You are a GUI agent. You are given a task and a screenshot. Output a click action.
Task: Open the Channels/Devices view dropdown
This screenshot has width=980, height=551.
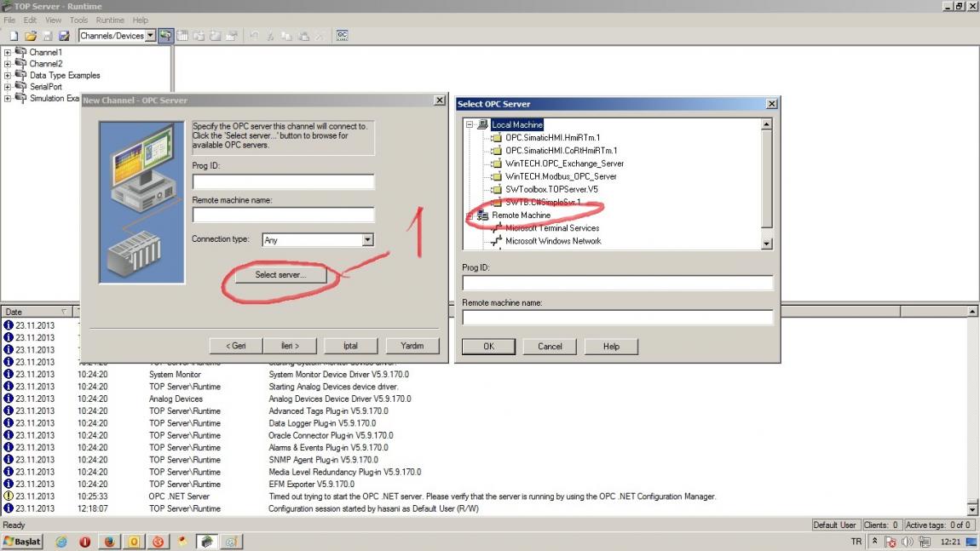[x=150, y=36]
